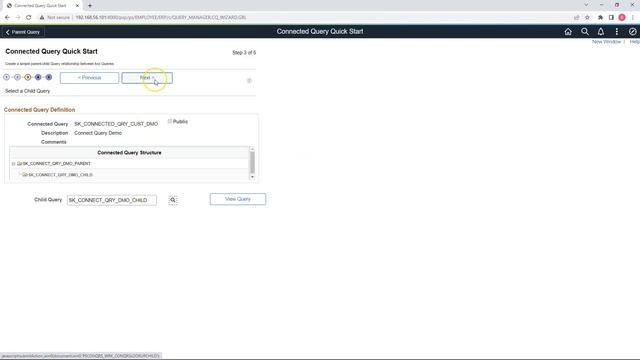Click the browser forward arrow
The height and width of the screenshot is (360, 640).
(18, 18)
